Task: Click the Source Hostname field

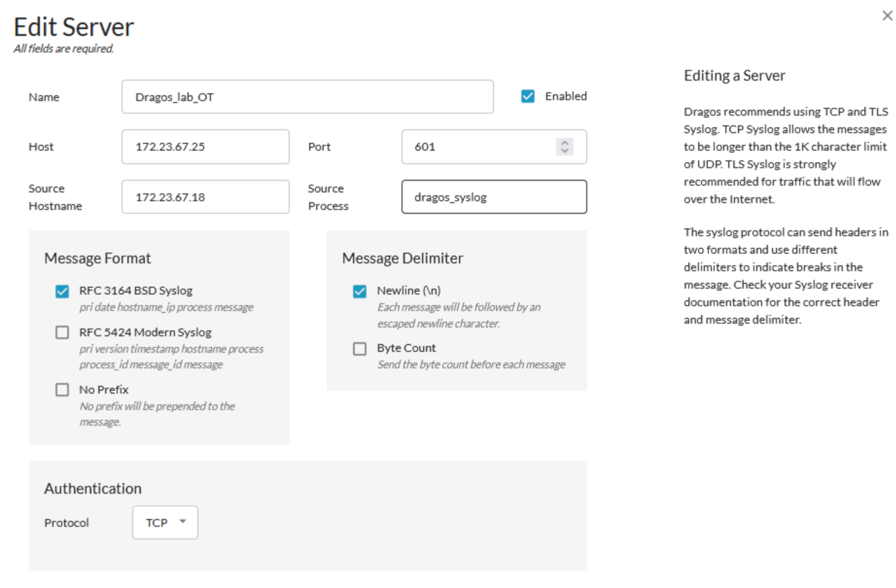Action: [x=205, y=197]
